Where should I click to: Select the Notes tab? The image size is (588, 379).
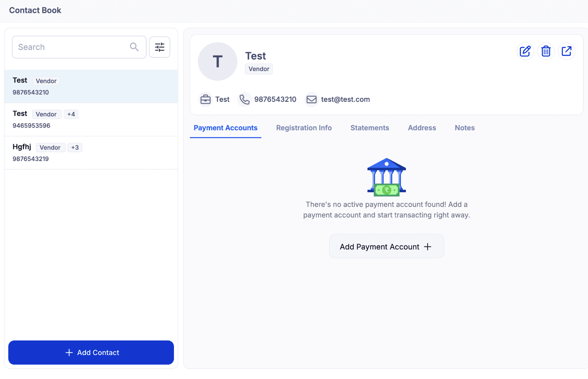464,128
